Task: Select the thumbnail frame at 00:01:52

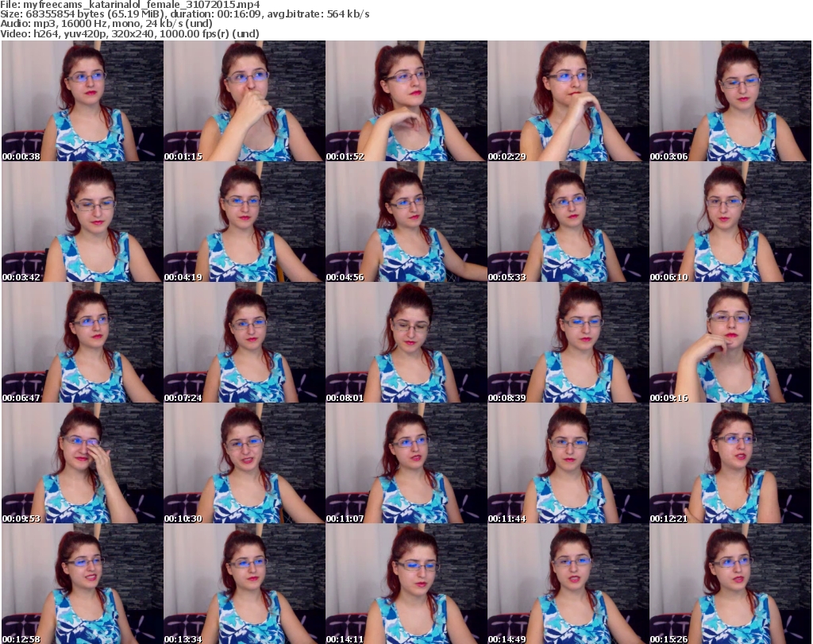Action: pos(406,101)
